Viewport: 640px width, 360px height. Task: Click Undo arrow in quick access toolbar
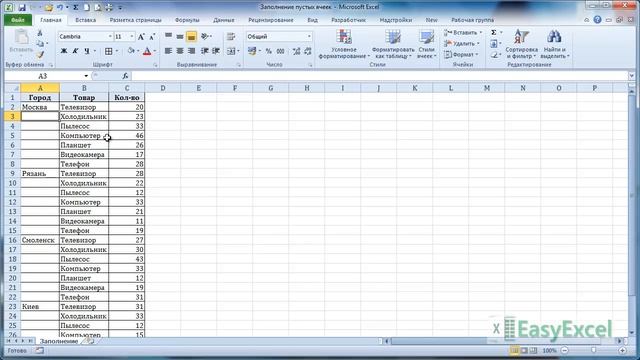coord(60,7)
